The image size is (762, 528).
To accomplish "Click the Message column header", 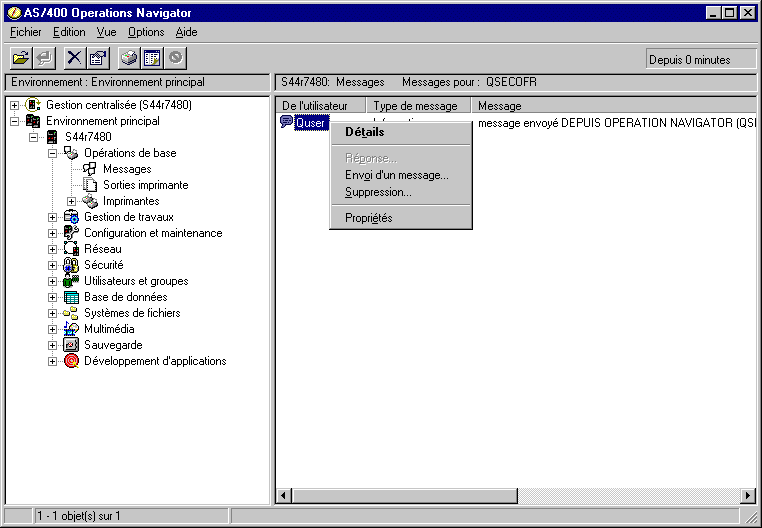I will click(613, 106).
